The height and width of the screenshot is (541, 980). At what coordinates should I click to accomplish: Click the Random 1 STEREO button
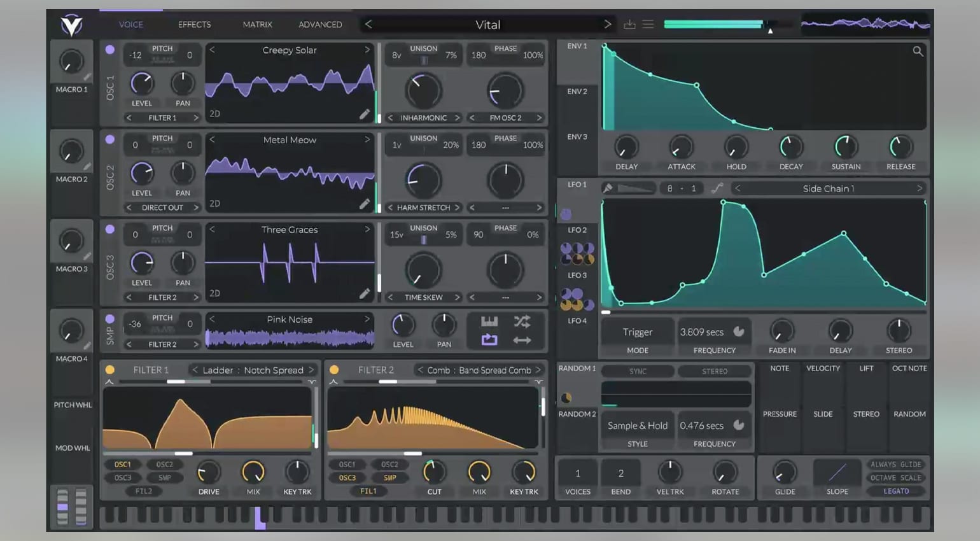tap(715, 371)
